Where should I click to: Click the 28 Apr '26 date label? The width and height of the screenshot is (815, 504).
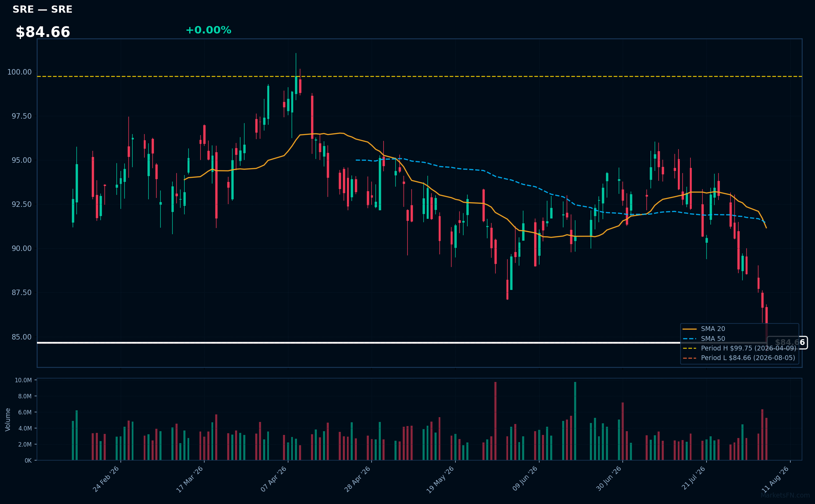[357, 479]
